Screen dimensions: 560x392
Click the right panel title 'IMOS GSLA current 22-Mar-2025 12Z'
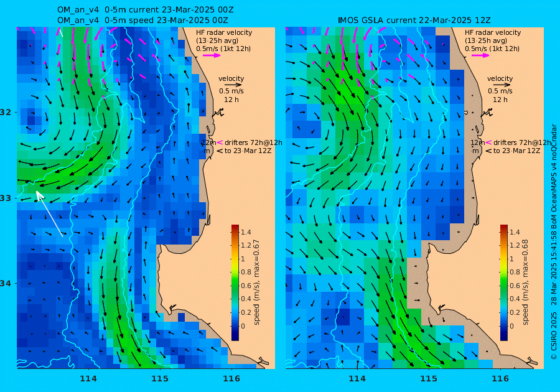point(414,21)
